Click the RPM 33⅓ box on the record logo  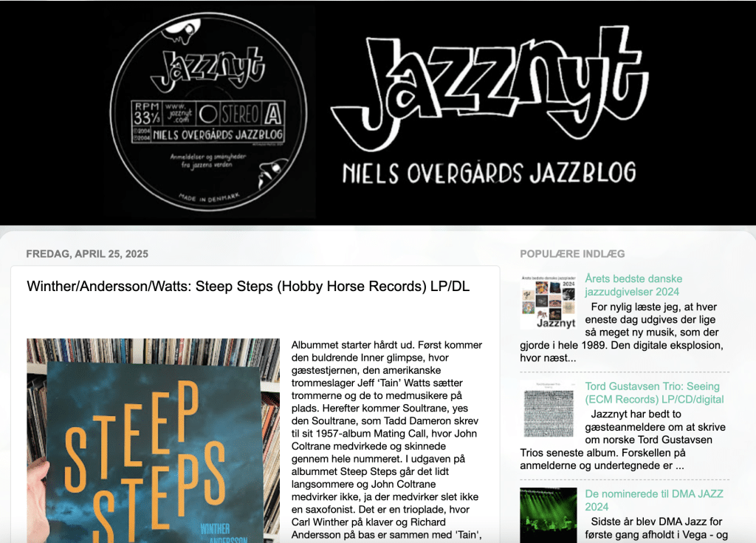pos(147,114)
